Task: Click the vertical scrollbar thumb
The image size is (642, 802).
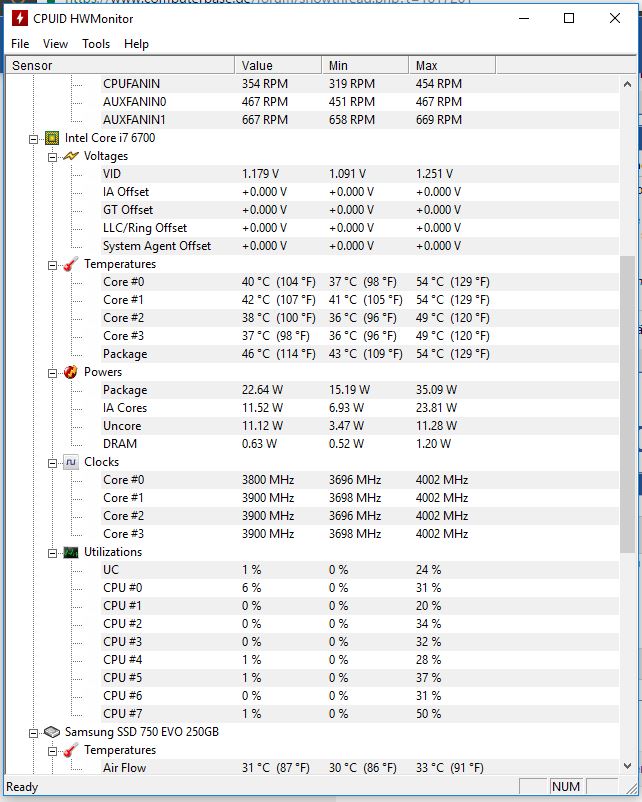Action: [628, 404]
